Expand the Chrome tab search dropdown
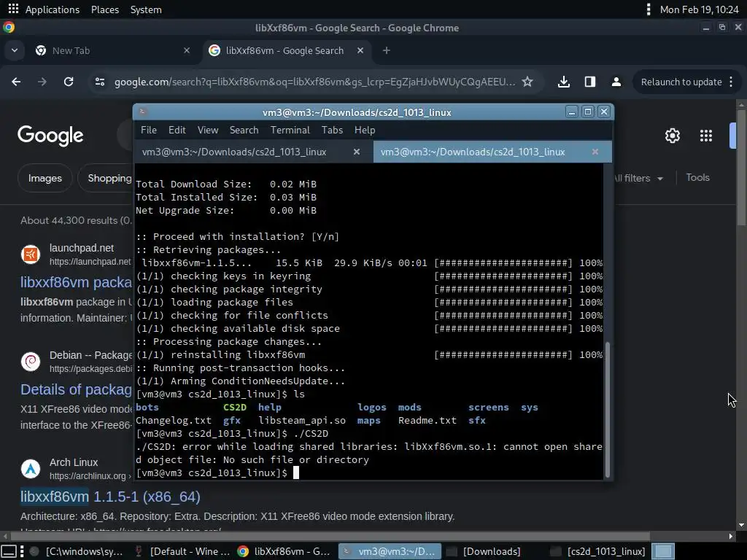747x560 pixels. pos(15,50)
